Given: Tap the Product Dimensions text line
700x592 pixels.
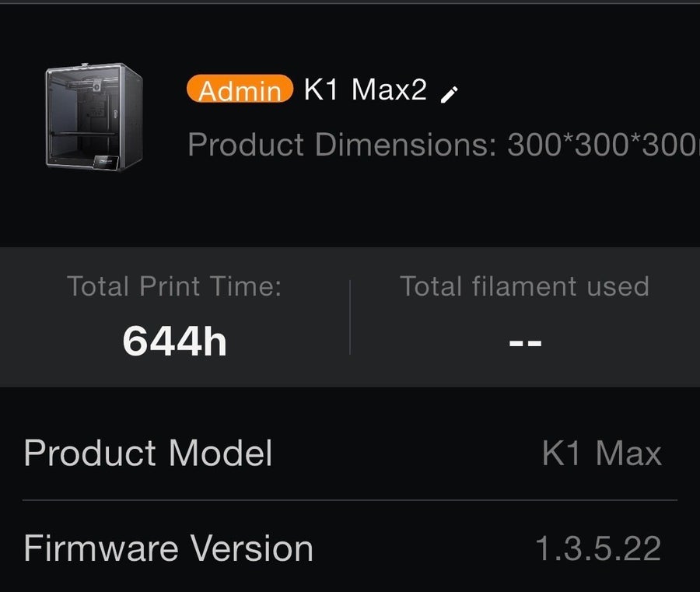Looking at the screenshot, I should click(444, 145).
